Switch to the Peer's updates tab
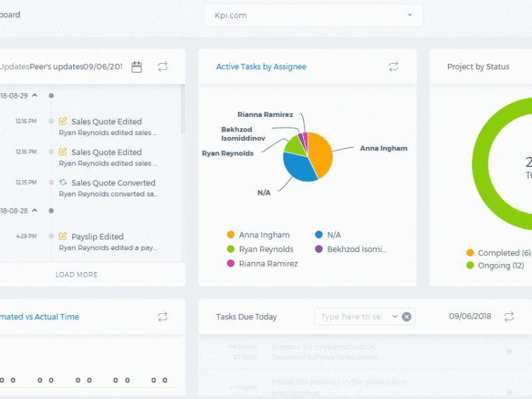This screenshot has width=532, height=399. click(x=57, y=66)
